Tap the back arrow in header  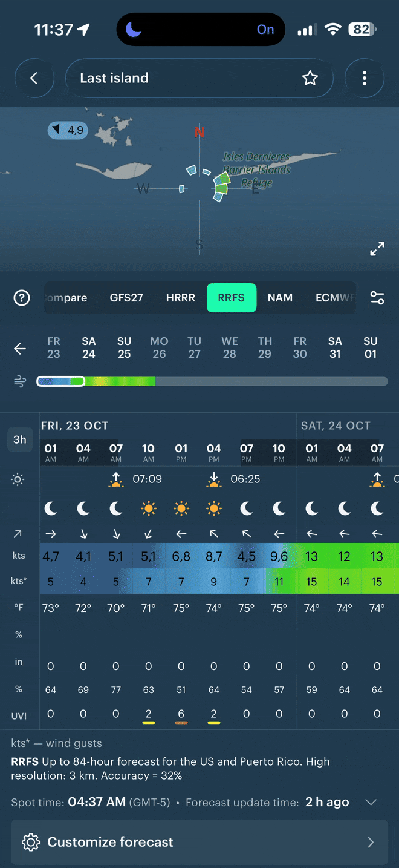[34, 78]
